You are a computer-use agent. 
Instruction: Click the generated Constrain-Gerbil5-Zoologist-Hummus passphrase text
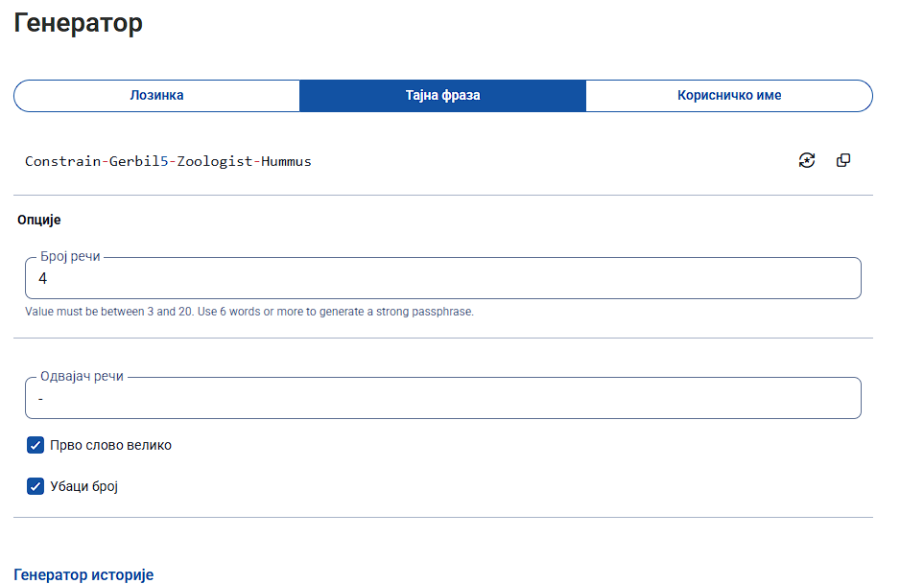tap(168, 161)
